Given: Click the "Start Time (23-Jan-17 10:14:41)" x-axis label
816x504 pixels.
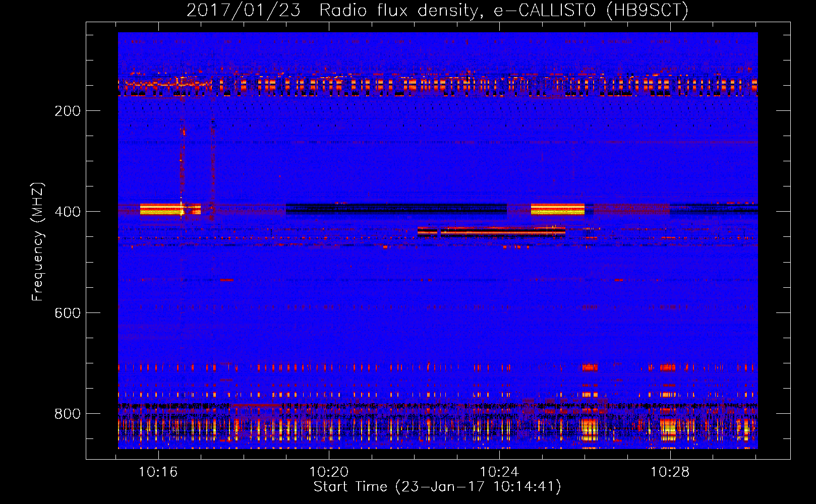Looking at the screenshot, I should click(x=437, y=487).
